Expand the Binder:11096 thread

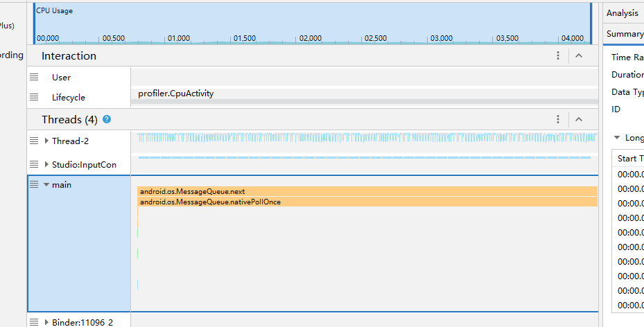[x=46, y=322]
